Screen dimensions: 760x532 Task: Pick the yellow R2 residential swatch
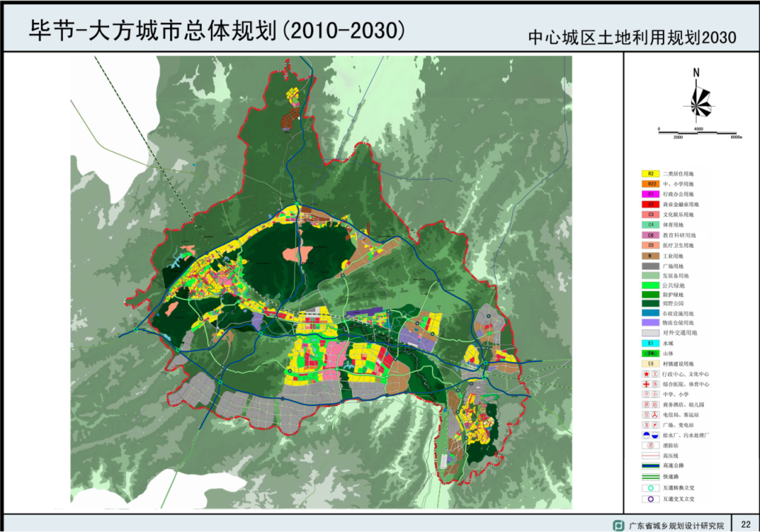pos(651,174)
